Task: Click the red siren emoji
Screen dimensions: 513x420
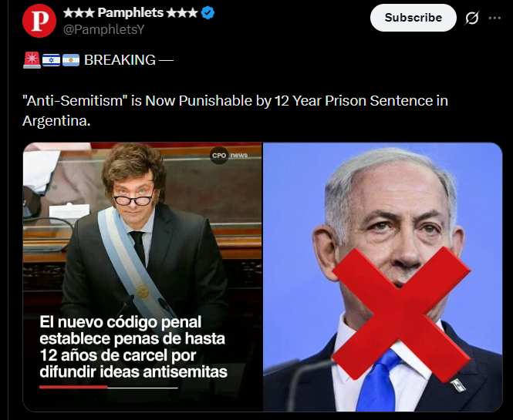Action: (x=32, y=60)
